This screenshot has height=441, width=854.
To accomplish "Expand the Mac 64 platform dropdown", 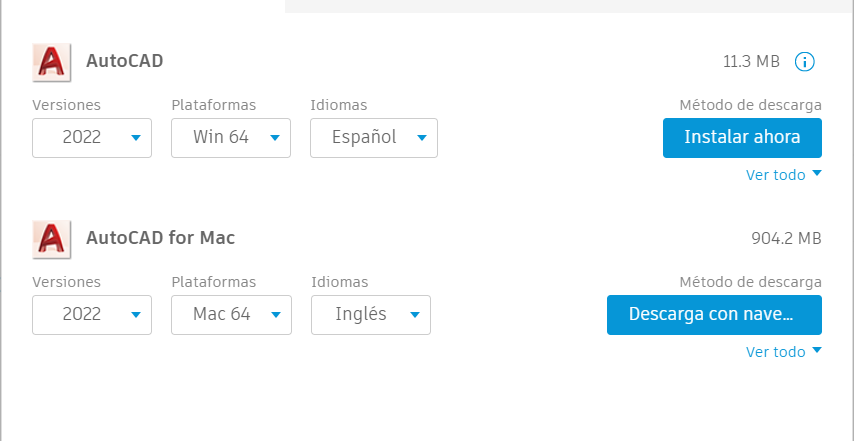I will [231, 315].
